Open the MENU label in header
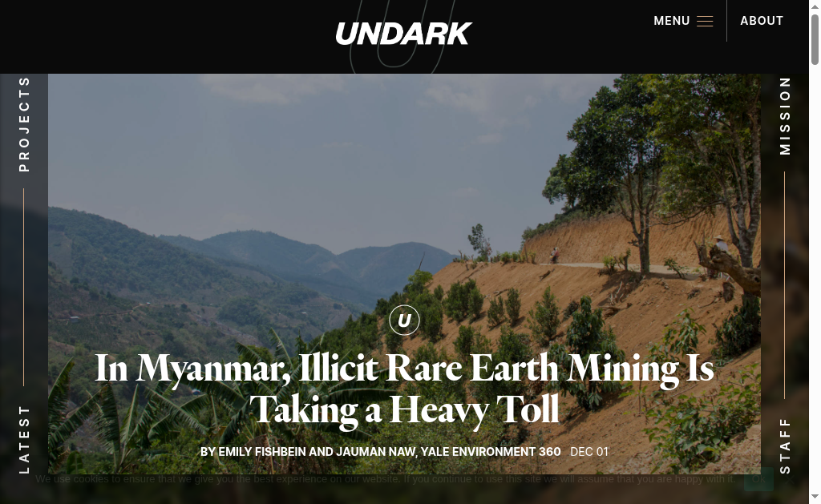Viewport: 821px width, 504px height. pyautogui.click(x=672, y=21)
